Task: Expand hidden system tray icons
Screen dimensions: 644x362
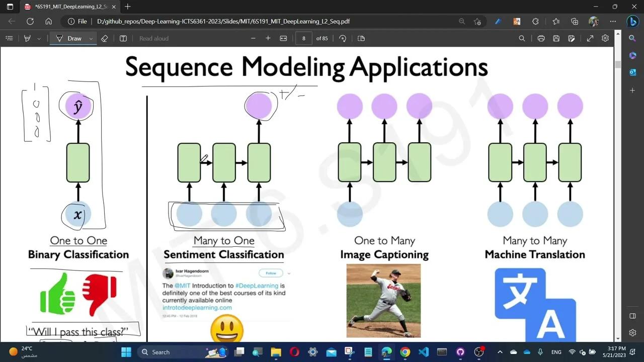Action: point(500,352)
